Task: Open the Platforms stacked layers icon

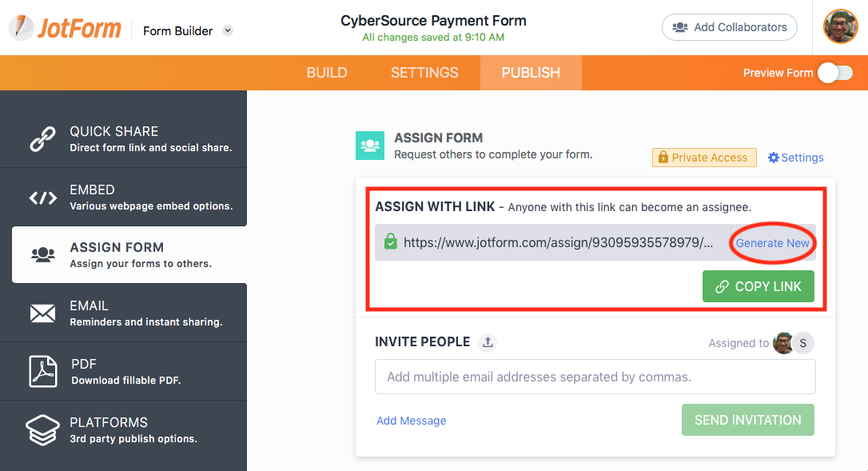Action: [x=42, y=430]
